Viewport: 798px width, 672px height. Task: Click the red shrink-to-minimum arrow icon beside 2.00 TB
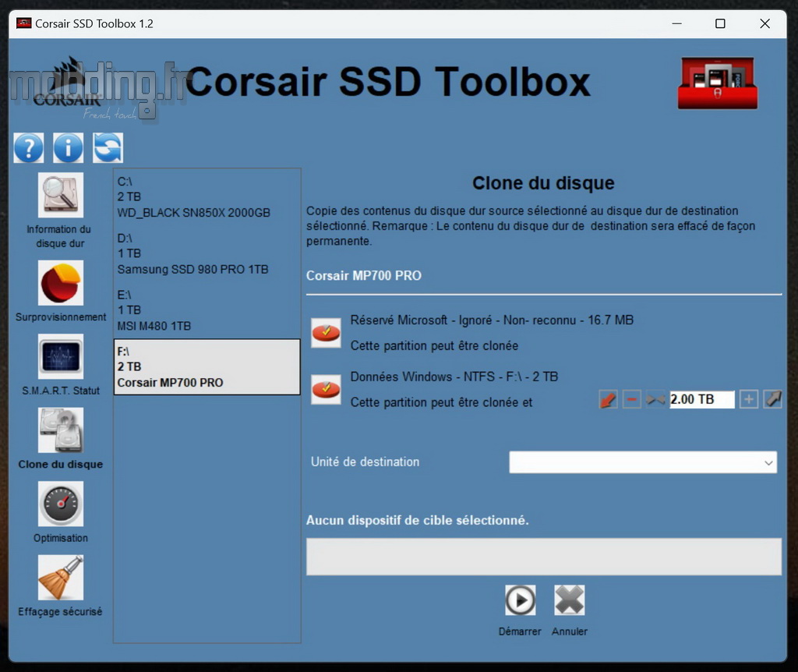pos(608,399)
